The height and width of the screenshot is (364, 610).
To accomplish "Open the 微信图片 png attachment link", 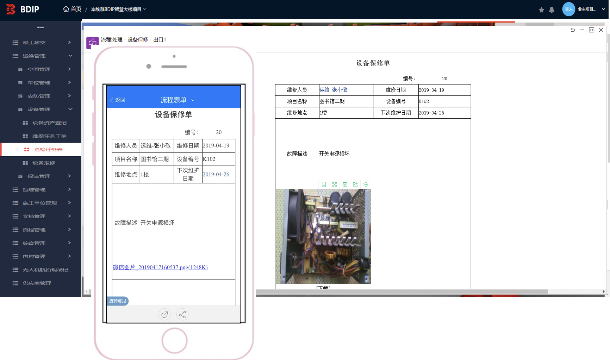I will pyautogui.click(x=160, y=268).
